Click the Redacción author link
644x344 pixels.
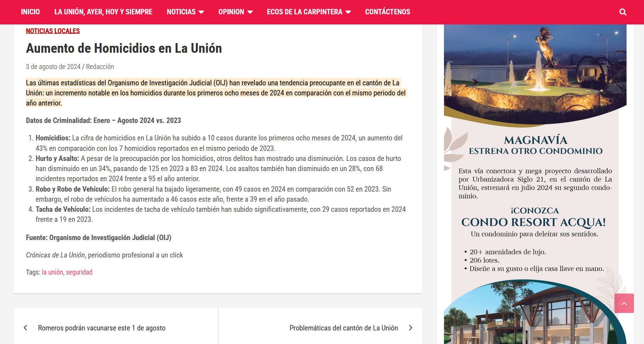point(100,67)
